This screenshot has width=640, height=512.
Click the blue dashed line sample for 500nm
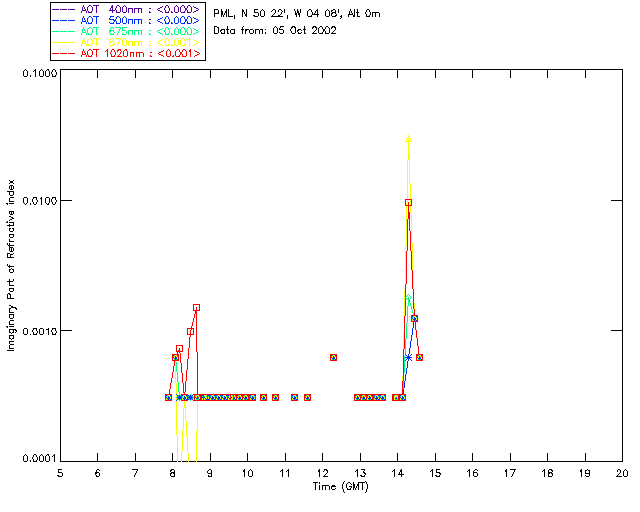(x=64, y=20)
